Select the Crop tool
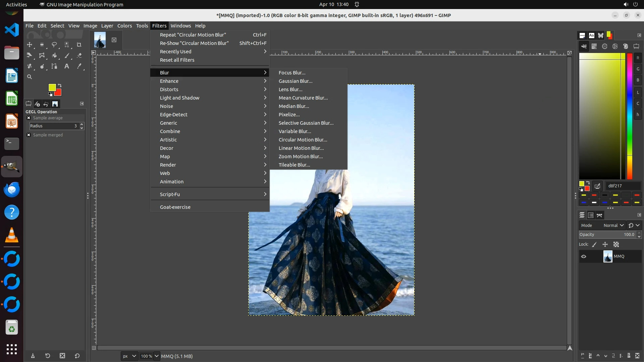 (79, 45)
